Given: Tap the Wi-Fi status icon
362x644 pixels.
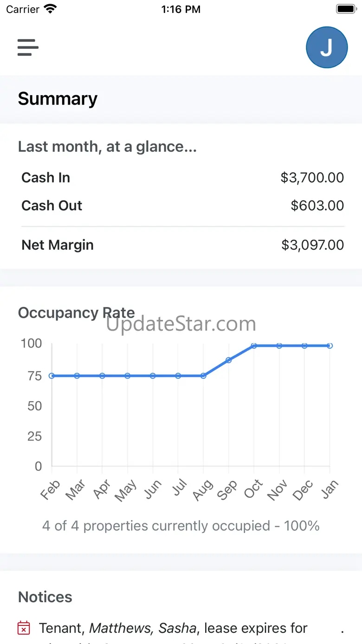Looking at the screenshot, I should click(x=50, y=9).
